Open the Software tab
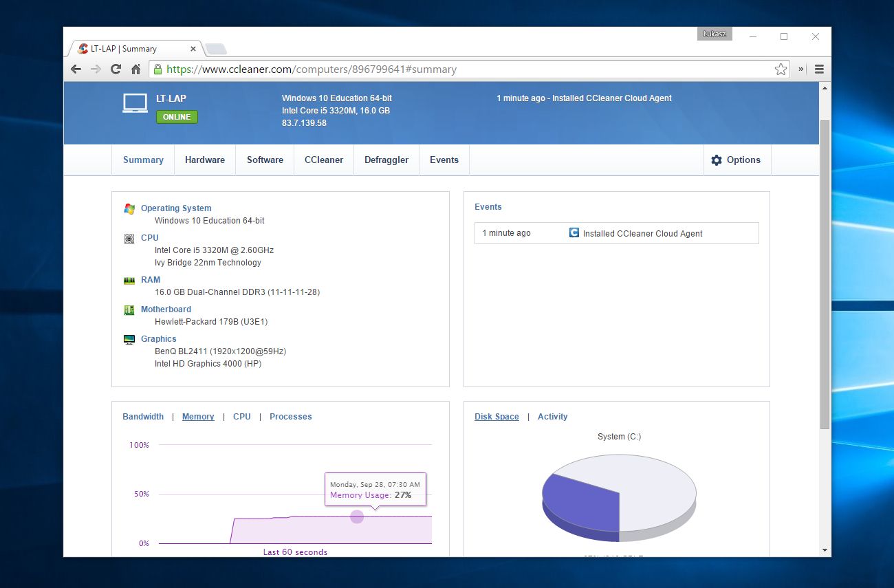The height and width of the screenshot is (588, 894). point(265,160)
